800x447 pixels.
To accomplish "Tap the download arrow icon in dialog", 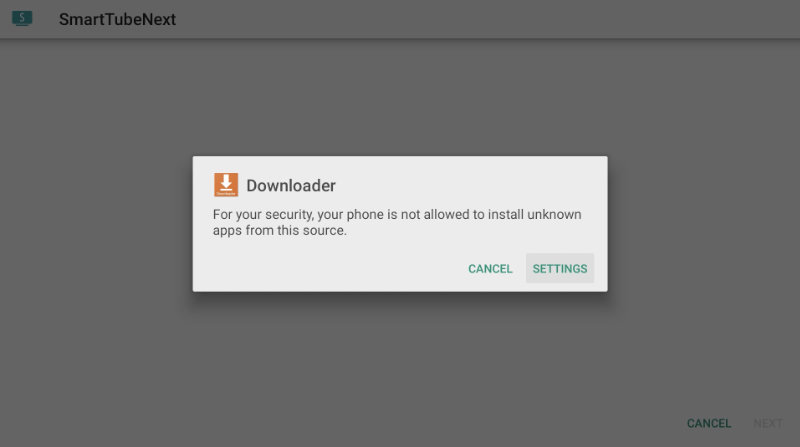I will 226,185.
